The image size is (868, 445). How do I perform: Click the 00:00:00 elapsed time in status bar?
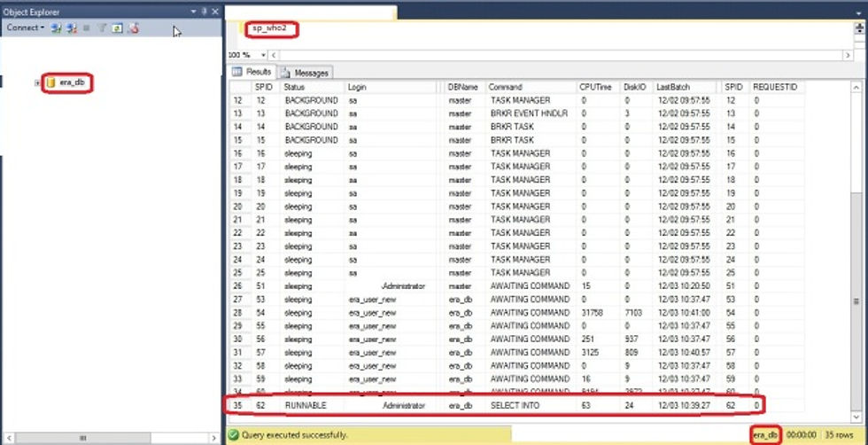[x=801, y=435]
